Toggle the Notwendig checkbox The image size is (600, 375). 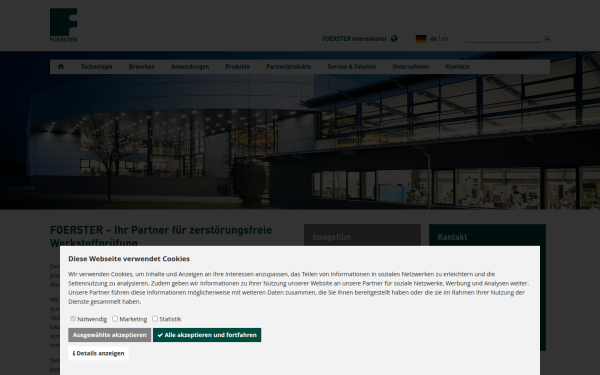(73, 318)
